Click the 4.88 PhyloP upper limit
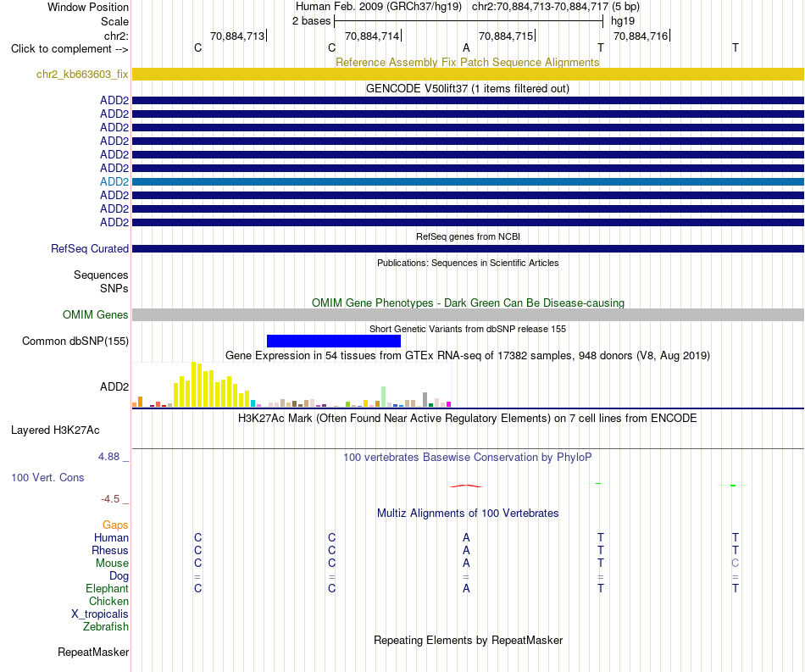The width and height of the screenshot is (805, 672). [108, 457]
